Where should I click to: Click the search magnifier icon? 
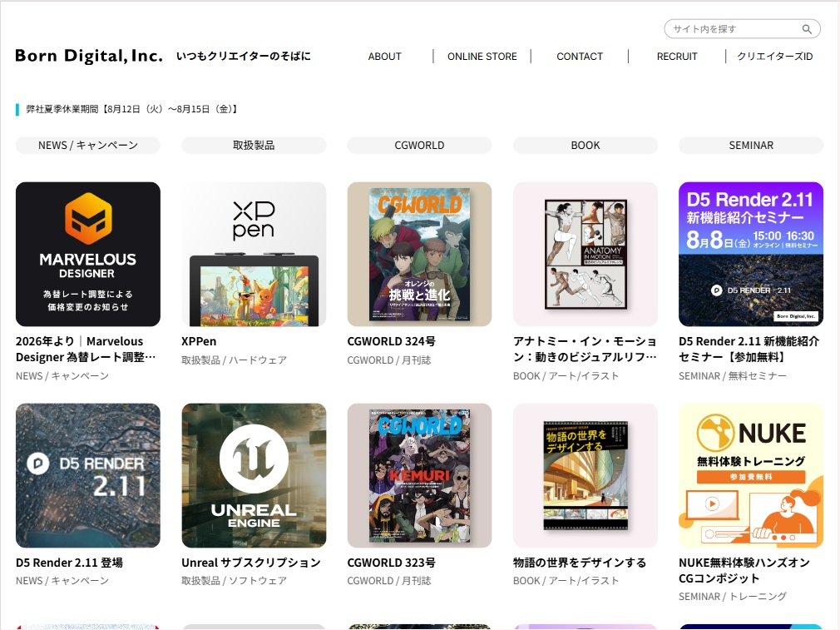click(806, 29)
